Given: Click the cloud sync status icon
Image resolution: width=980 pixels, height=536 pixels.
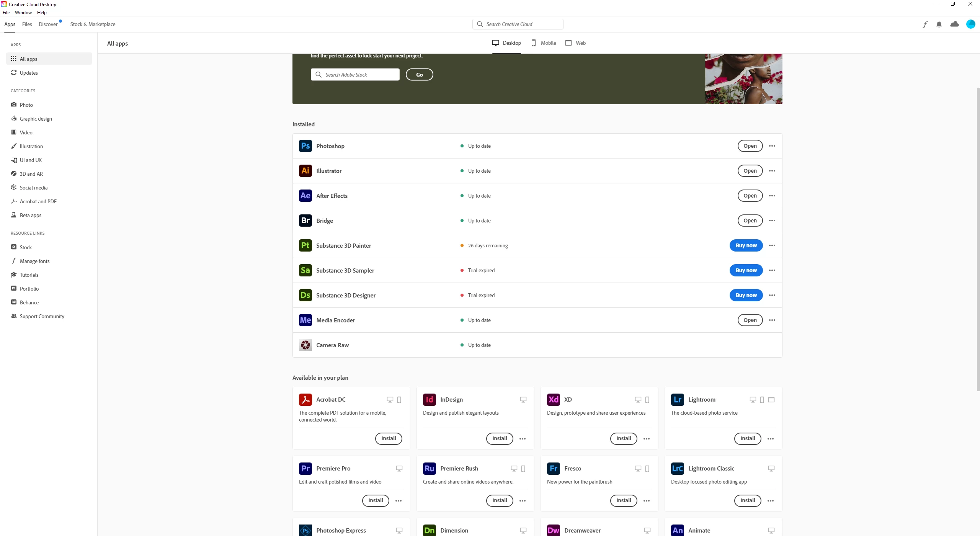Looking at the screenshot, I should 954,24.
